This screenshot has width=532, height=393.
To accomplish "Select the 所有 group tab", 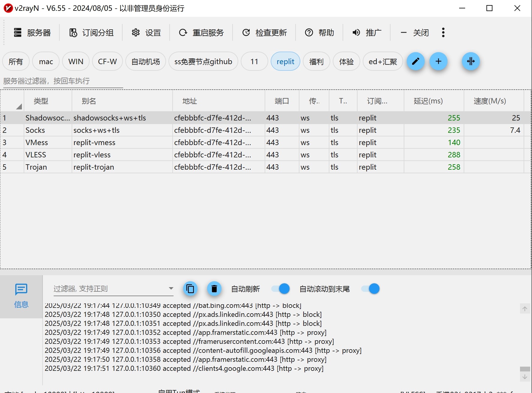I will pyautogui.click(x=16, y=61).
